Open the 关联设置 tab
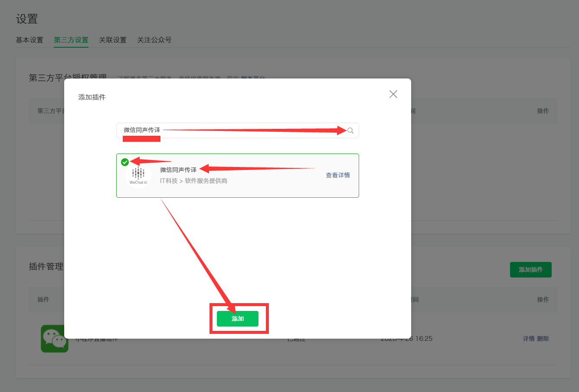The height and width of the screenshot is (392, 579). tap(113, 40)
